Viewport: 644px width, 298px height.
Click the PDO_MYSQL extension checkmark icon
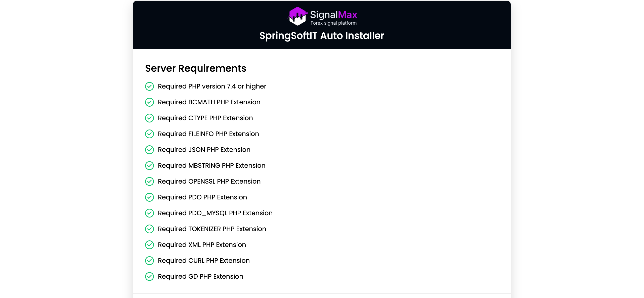(149, 213)
